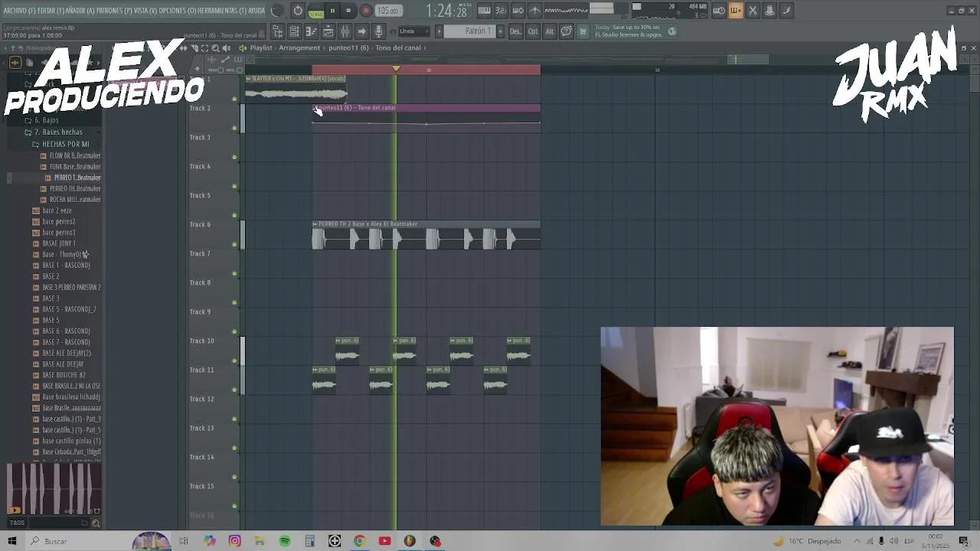Viewport: 980px width, 551px height.
Task: Mute Track 6 with its green dot
Action: 234,245
